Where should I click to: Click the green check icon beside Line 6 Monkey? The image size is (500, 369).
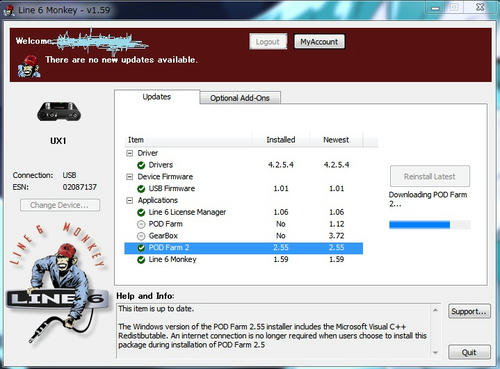(141, 260)
